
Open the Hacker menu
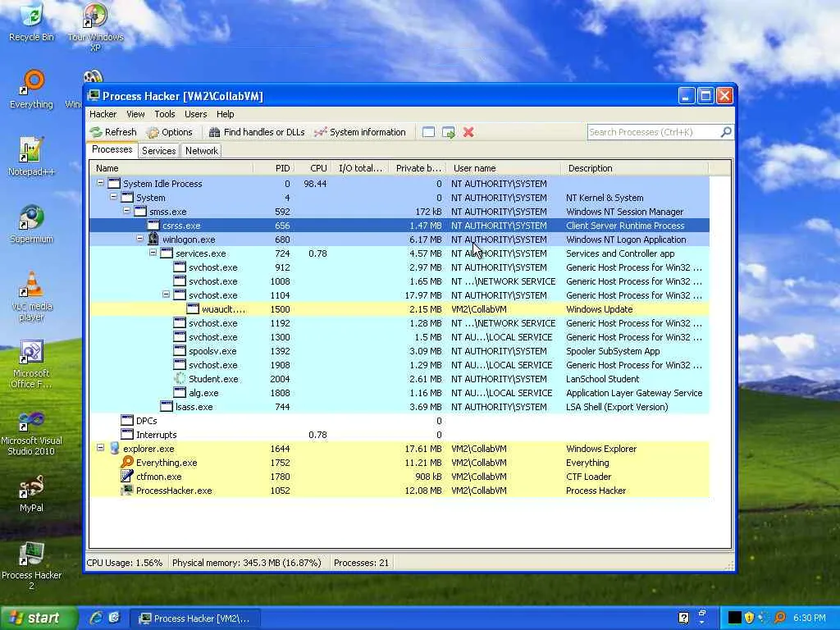[103, 114]
